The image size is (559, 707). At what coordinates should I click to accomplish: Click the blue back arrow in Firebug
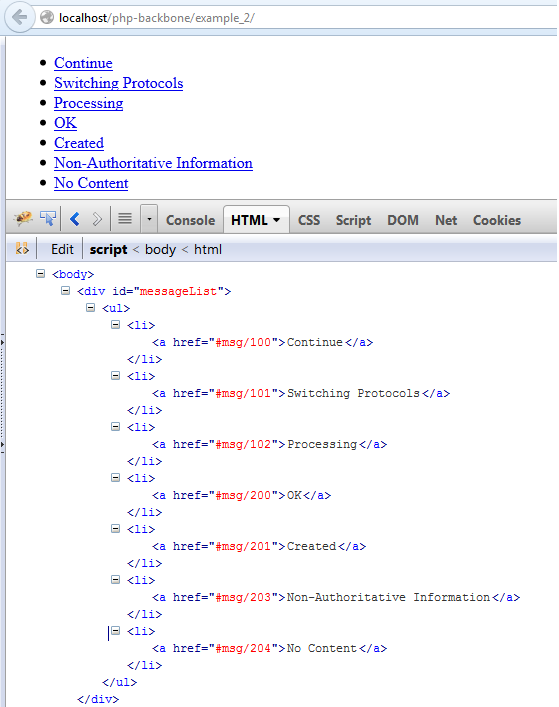(x=75, y=219)
